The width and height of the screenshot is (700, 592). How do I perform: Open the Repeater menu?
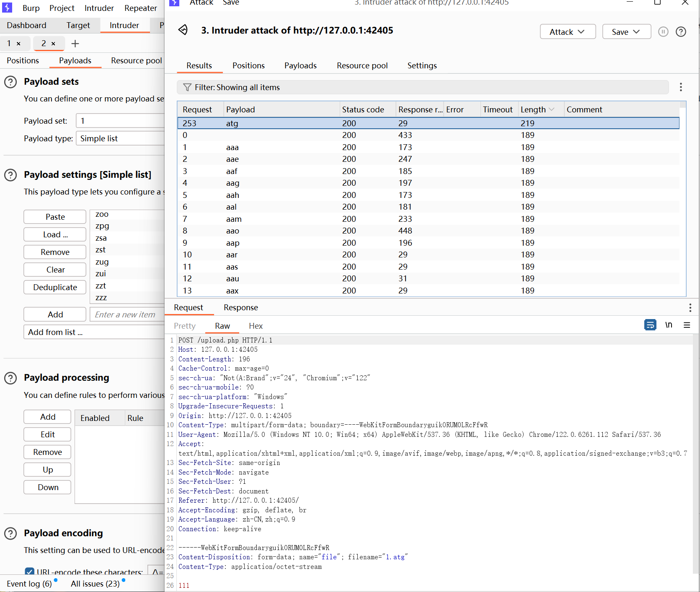click(141, 8)
